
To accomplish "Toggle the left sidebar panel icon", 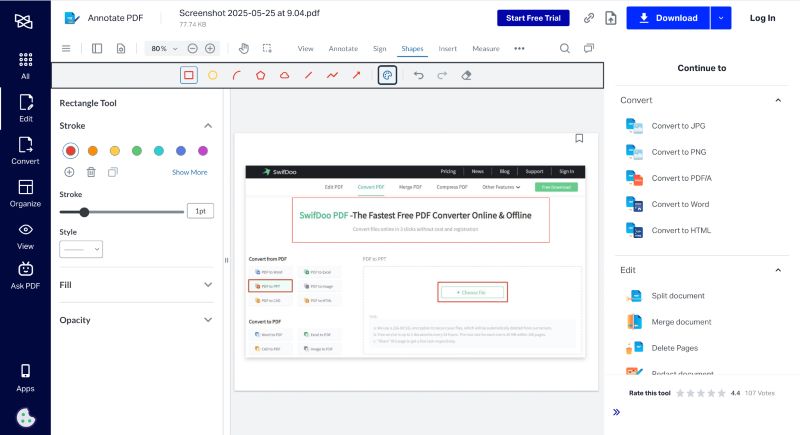I will coord(97,48).
